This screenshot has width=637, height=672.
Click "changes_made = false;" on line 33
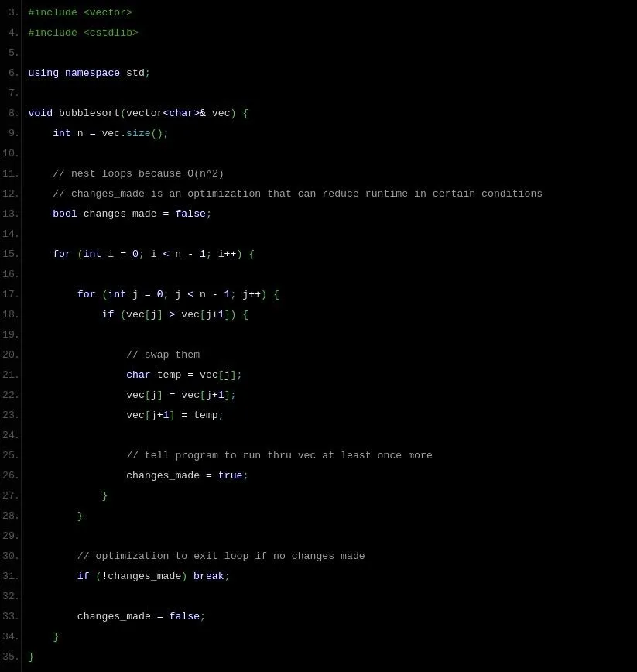pyautogui.click(x=141, y=616)
